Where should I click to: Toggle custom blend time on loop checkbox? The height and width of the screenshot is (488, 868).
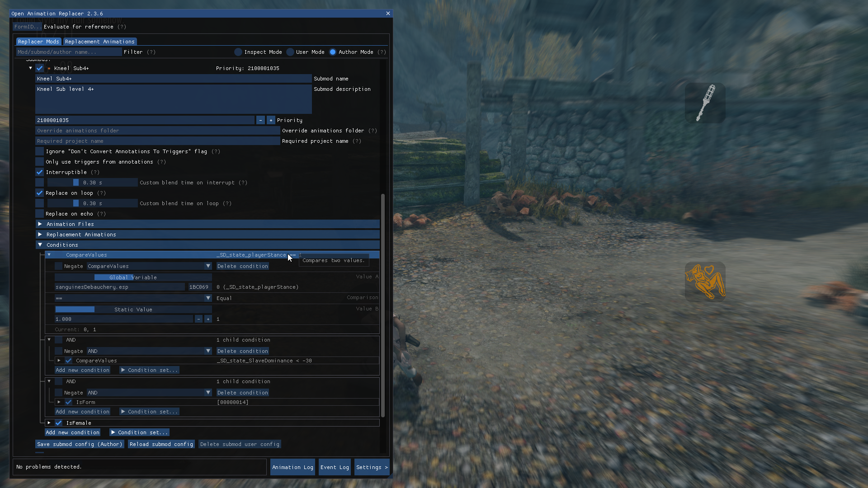tap(40, 203)
